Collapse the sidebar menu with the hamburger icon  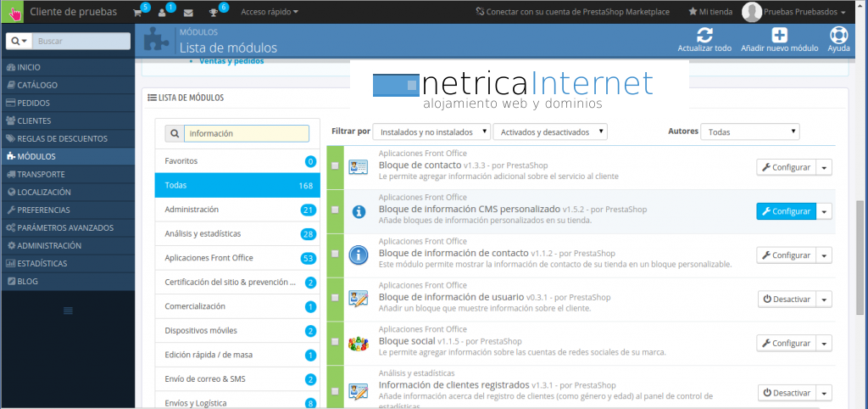point(68,311)
